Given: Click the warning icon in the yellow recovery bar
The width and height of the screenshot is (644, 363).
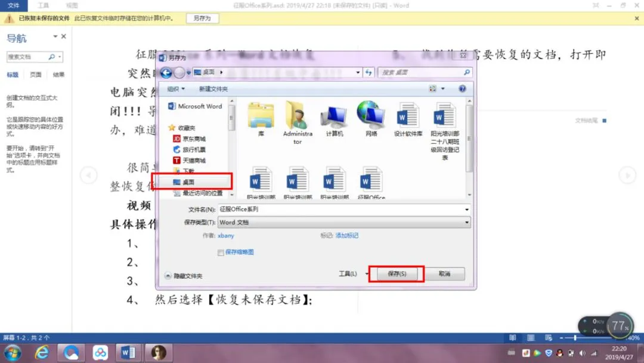Looking at the screenshot, I should [x=8, y=18].
